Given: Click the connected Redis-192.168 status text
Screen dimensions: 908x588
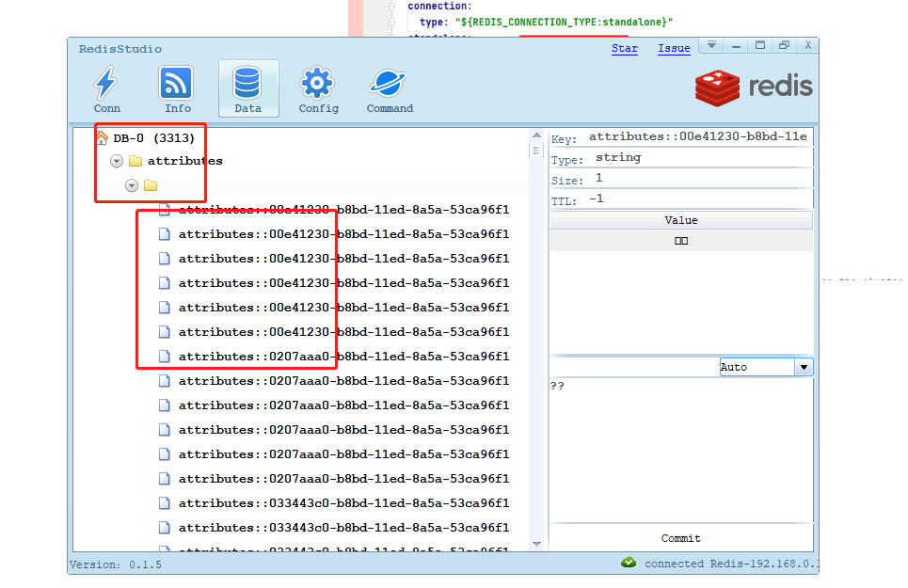Looking at the screenshot, I should click(x=731, y=564).
